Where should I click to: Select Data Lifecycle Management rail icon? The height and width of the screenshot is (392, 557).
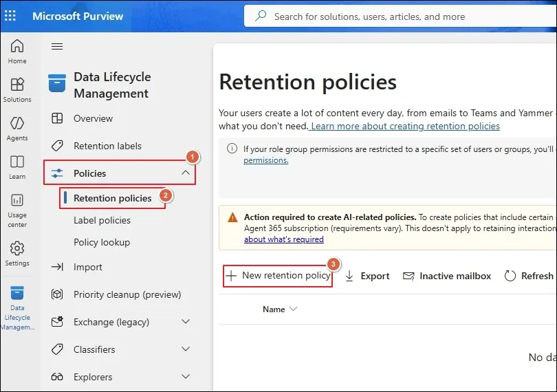pos(17,293)
